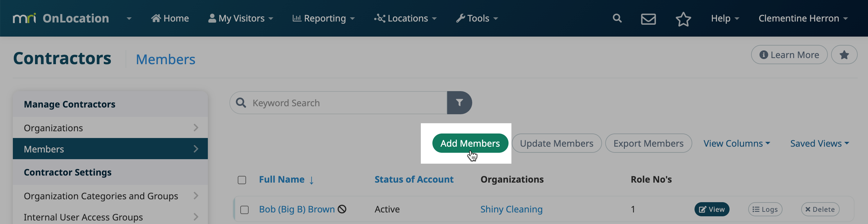Click the Delete button for Bob Brown
868x224 pixels.
pos(820,209)
